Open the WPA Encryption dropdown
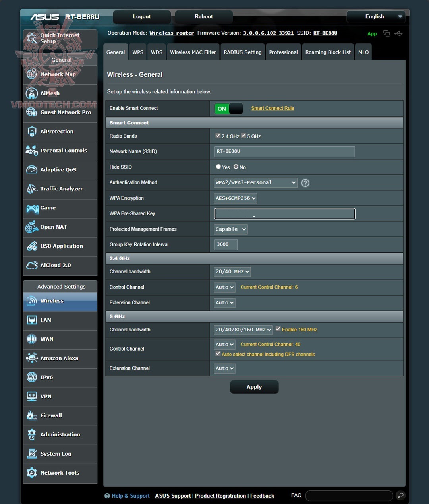 coord(236,198)
